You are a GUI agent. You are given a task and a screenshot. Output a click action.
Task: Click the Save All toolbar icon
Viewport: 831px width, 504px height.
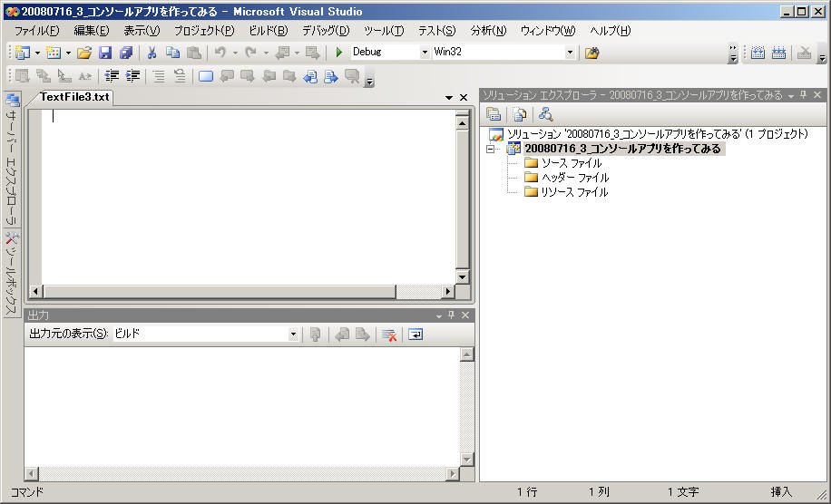pyautogui.click(x=125, y=53)
